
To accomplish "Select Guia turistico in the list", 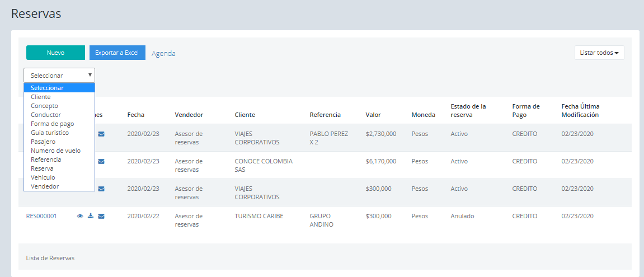I will coord(50,133).
